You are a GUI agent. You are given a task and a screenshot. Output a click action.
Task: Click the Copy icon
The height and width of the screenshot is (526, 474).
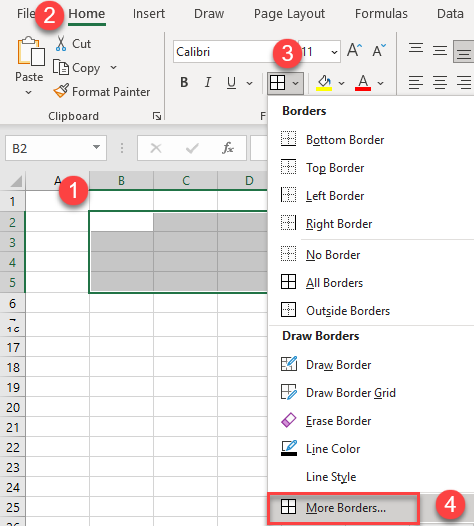pos(61,67)
